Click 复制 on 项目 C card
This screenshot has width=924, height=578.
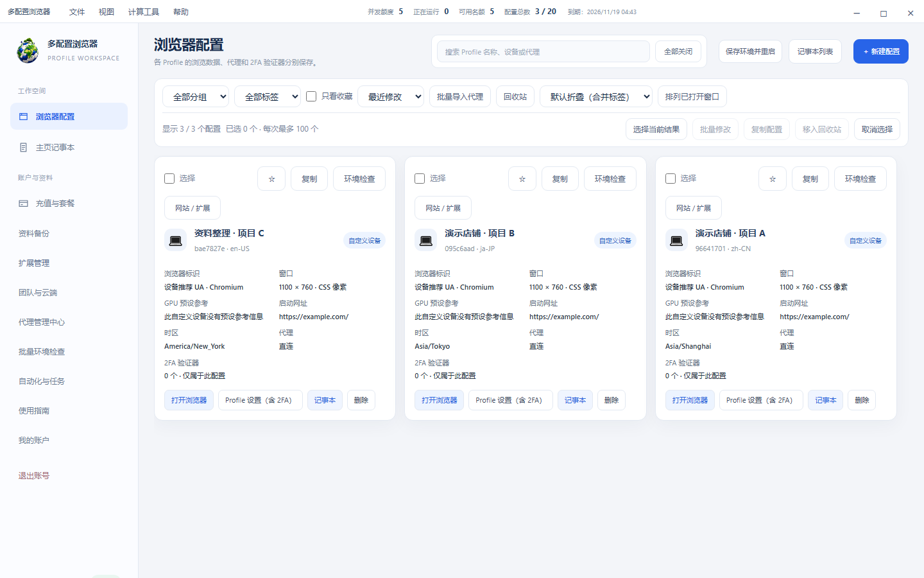click(x=309, y=179)
